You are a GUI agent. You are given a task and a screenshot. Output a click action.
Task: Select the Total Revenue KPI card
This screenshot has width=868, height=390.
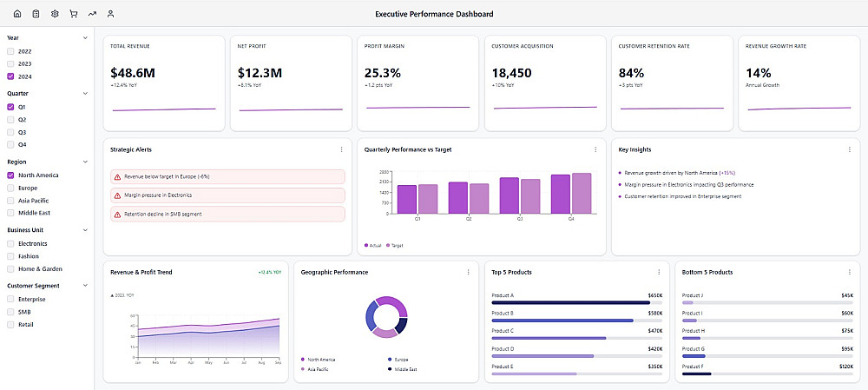[x=164, y=83]
